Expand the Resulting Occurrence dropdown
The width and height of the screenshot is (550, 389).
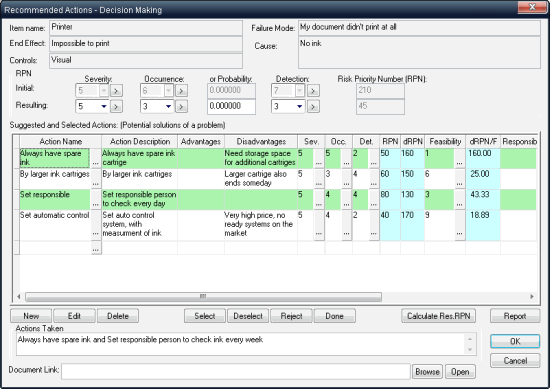(168, 106)
